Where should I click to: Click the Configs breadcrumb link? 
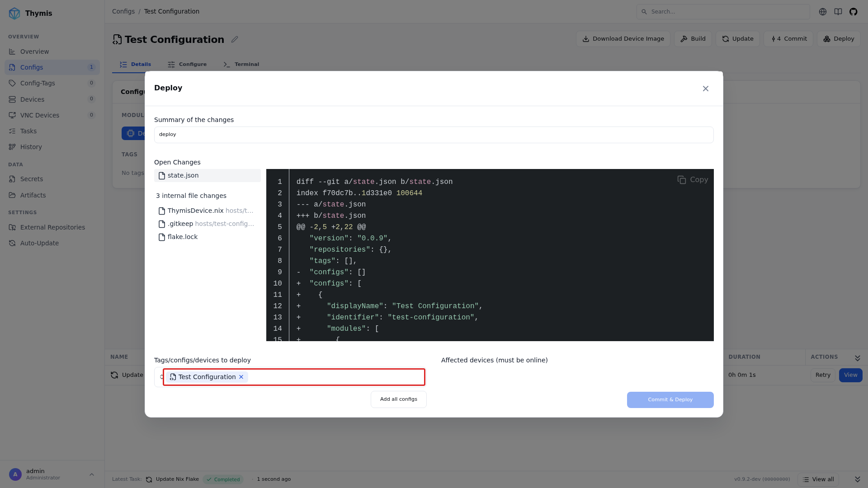pyautogui.click(x=123, y=11)
